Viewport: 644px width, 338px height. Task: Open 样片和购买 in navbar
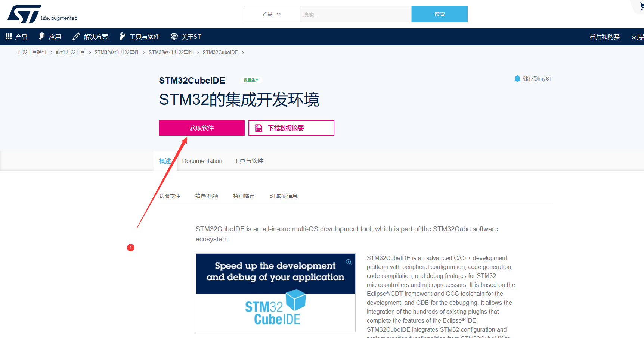[604, 37]
